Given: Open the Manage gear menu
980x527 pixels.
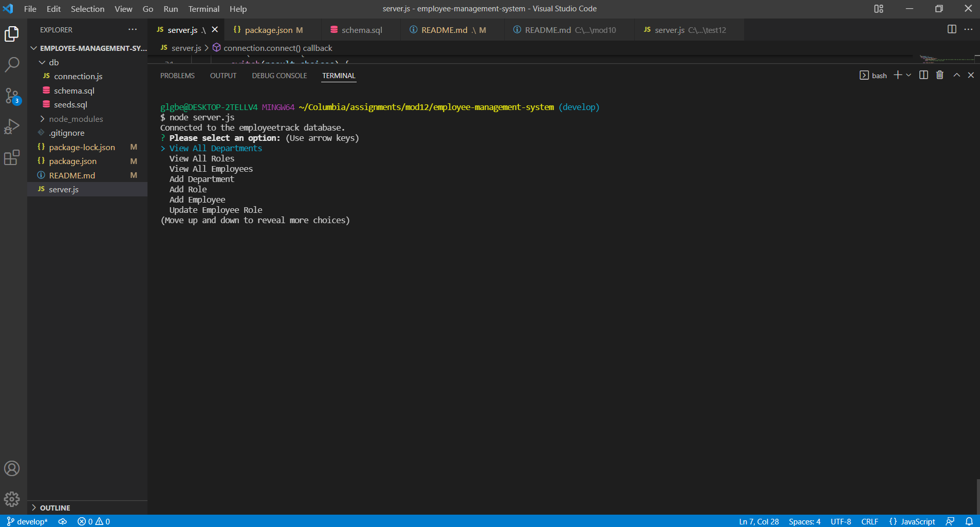Looking at the screenshot, I should [12, 499].
